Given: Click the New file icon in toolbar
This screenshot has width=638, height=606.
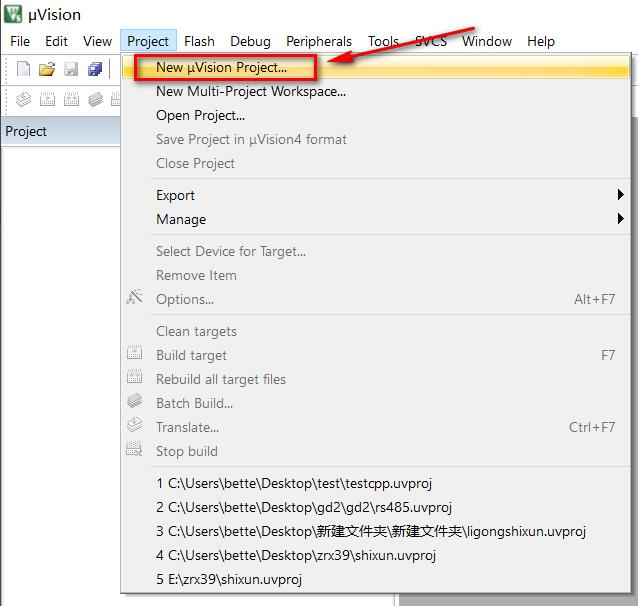Looking at the screenshot, I should tap(24, 69).
